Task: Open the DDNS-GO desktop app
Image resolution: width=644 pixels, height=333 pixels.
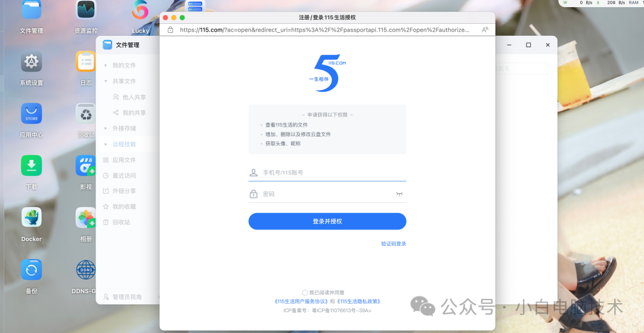Action: pyautogui.click(x=86, y=270)
